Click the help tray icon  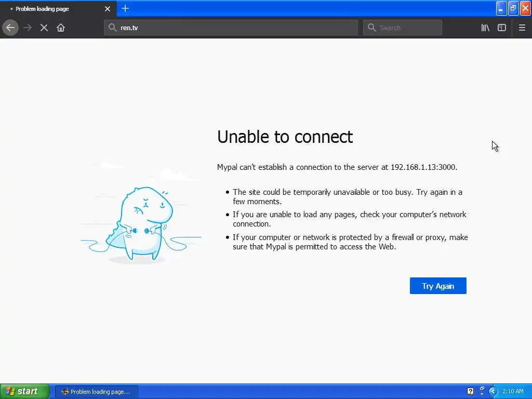[470, 391]
